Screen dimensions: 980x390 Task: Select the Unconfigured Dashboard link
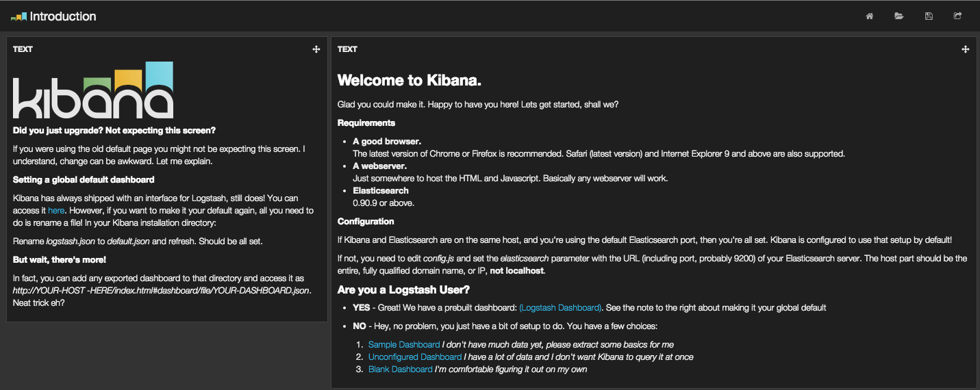pos(415,357)
